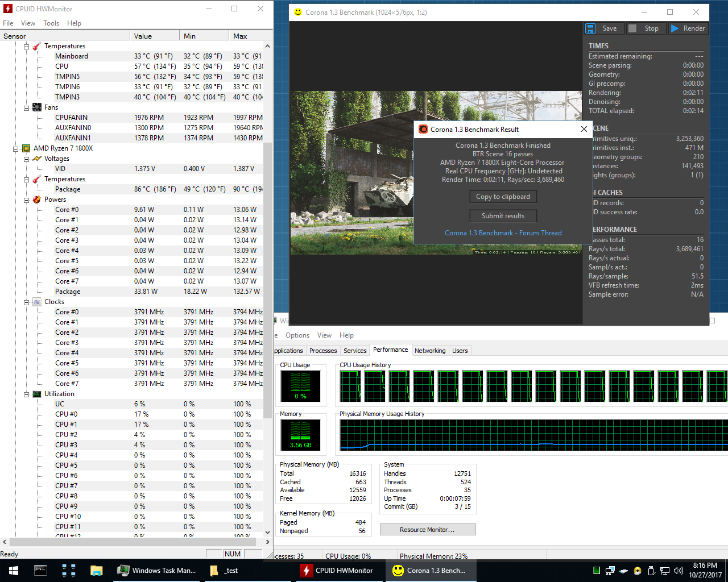Click the Sensor column header
This screenshot has height=582, width=728.
tap(65, 36)
